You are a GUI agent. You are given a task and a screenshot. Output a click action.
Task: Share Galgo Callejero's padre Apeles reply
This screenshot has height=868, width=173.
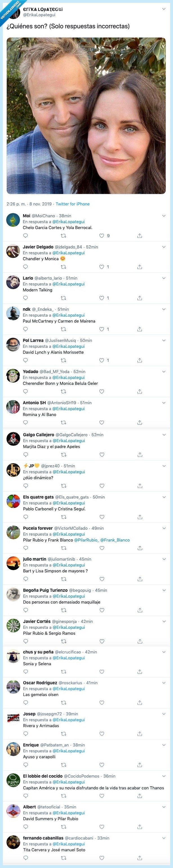coord(140,454)
